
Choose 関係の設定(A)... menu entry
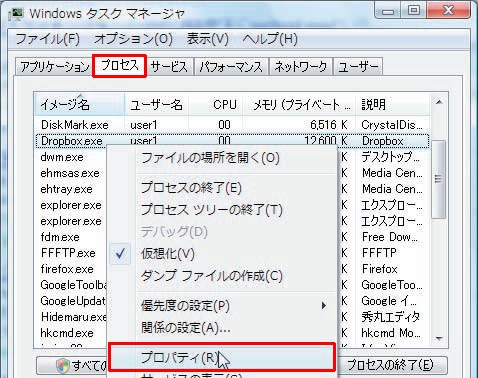coord(186,328)
